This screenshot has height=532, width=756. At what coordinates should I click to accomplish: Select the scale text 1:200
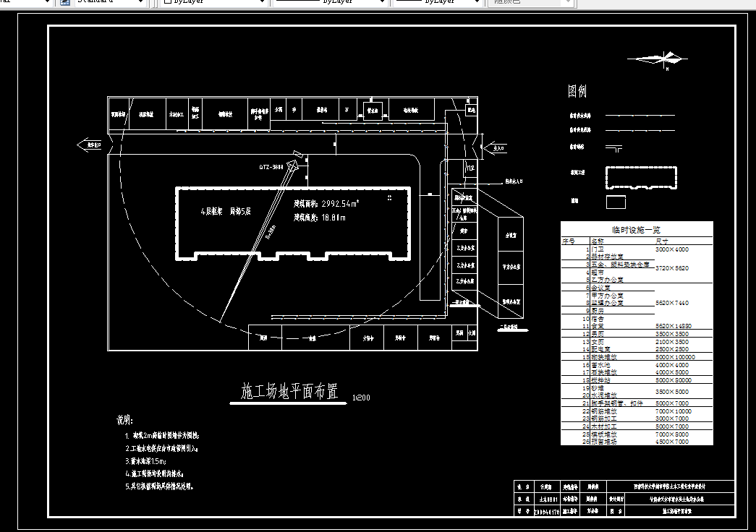pos(361,398)
